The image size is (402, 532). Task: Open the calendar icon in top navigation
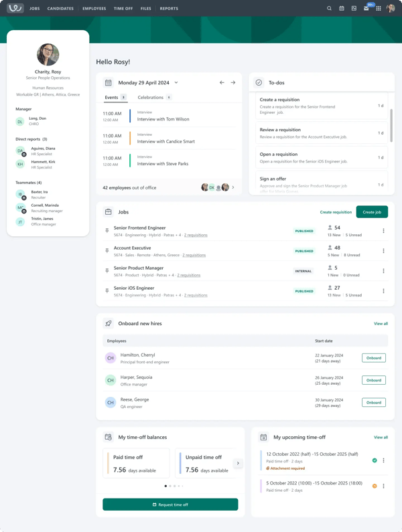pos(342,9)
